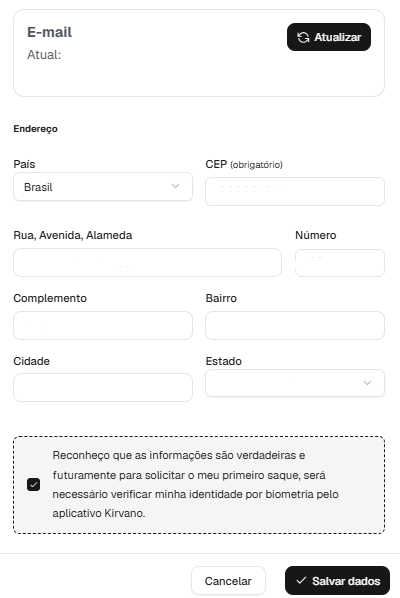The height and width of the screenshot is (598, 400).
Task: Click the refresh icon in the Atualizar button
Action: click(303, 37)
